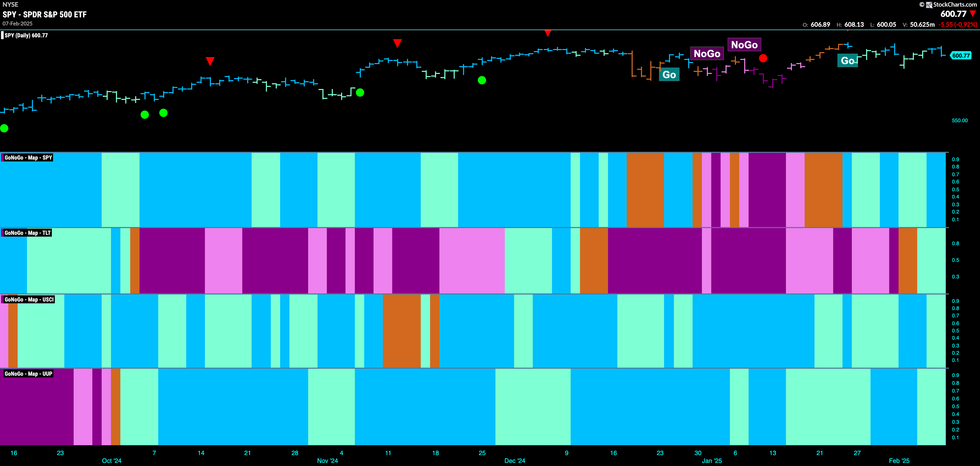Select the 'SPY (Daily) 600.77' legend label
Image resolution: width=980 pixels, height=466 pixels.
coord(26,35)
